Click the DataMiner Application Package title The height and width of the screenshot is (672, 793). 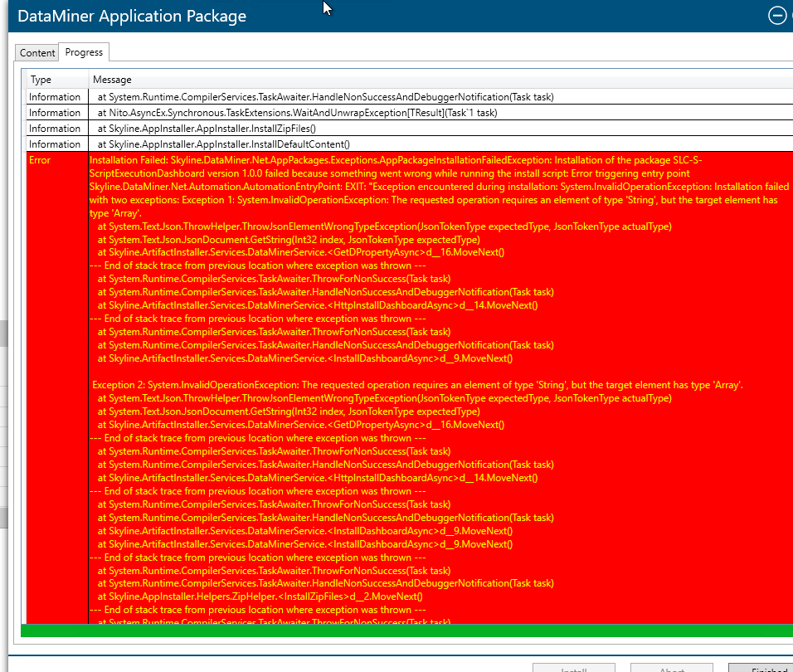[132, 16]
